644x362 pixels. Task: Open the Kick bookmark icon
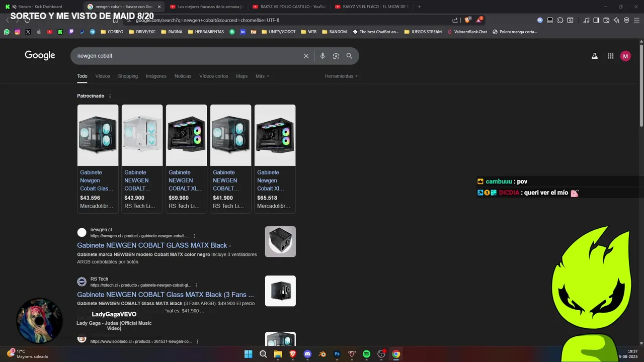pos(60,32)
